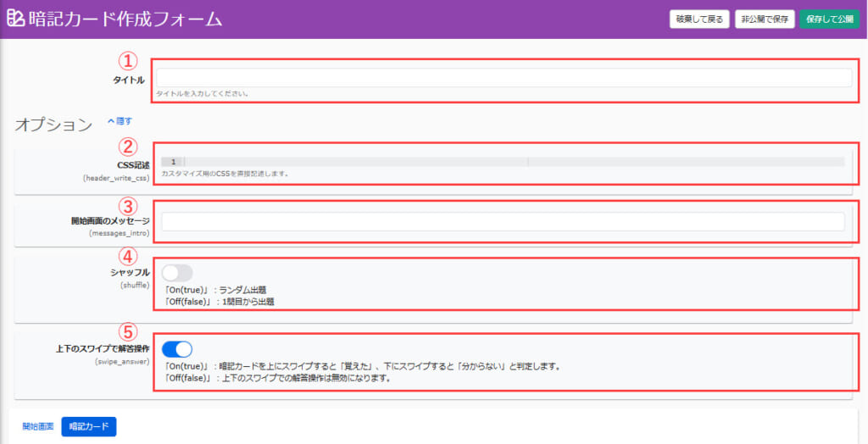
Task: Click line number 1 in CSS editor gutter
Action: pos(173,161)
